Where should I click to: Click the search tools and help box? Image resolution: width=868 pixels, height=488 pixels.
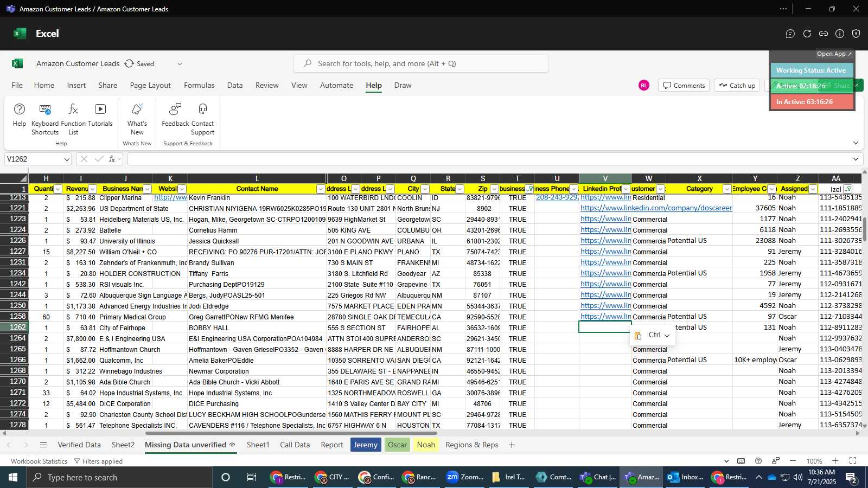[421, 63]
